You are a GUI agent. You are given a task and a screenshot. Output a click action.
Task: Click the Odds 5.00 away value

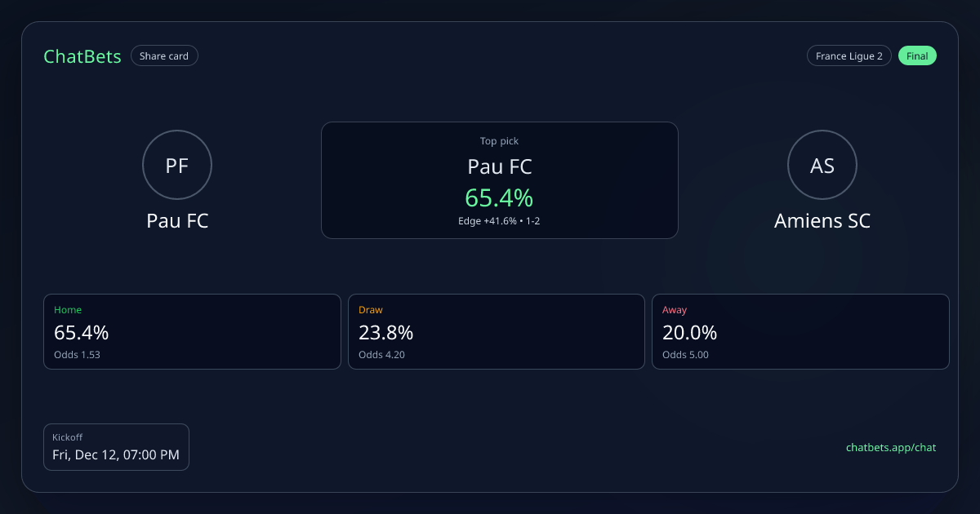click(685, 355)
